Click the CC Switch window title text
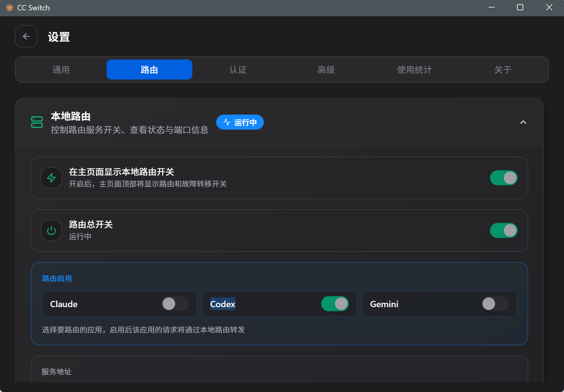The width and height of the screenshot is (564, 392). [x=34, y=8]
